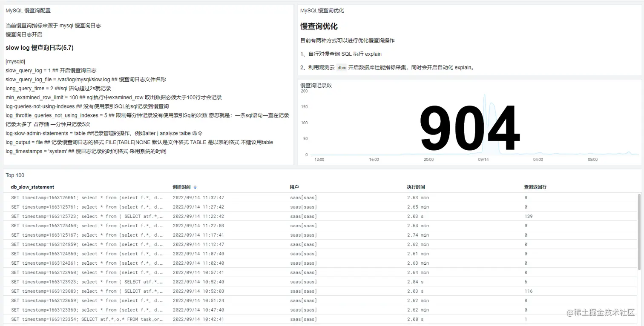Click the 执行时间 column header
Screen dimensions: 644x326
(416, 187)
